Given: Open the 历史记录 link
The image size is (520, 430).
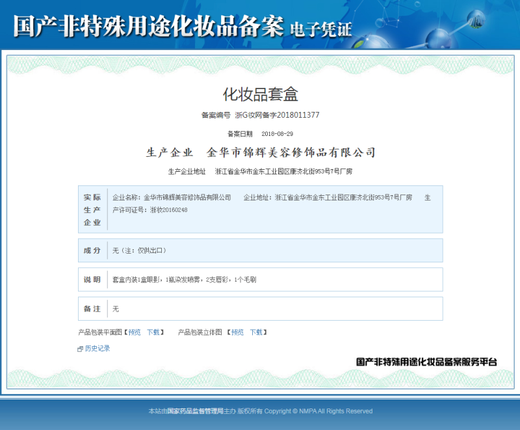Looking at the screenshot, I should [x=97, y=348].
